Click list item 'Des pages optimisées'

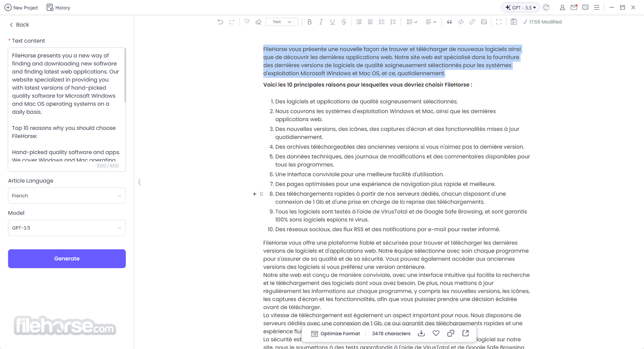[385, 184]
